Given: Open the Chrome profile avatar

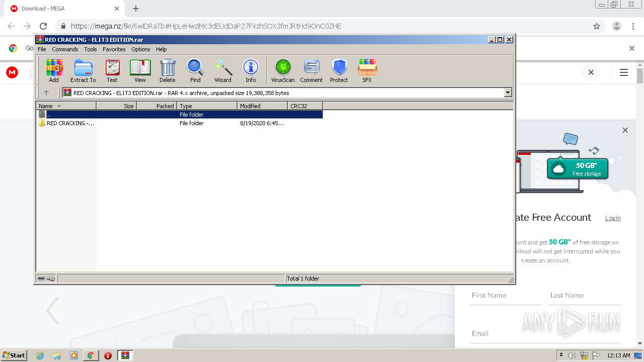Looking at the screenshot, I should (616, 26).
